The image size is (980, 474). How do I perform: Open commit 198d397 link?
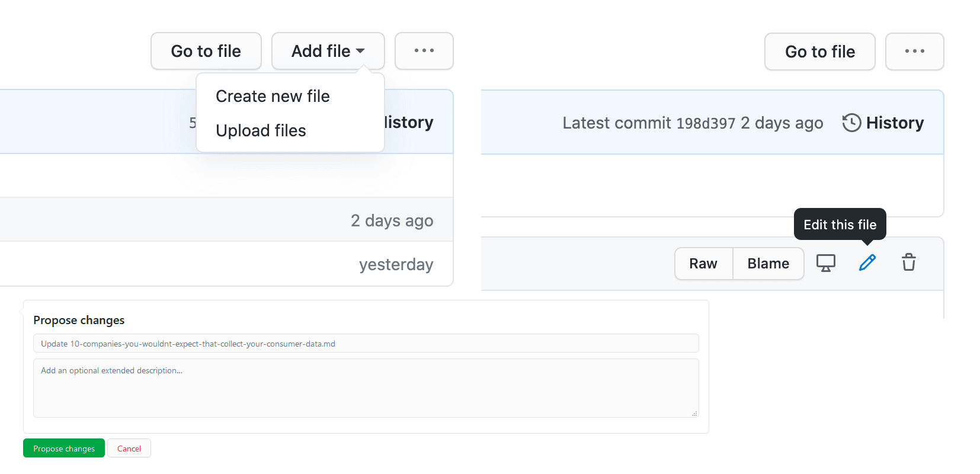coord(705,123)
